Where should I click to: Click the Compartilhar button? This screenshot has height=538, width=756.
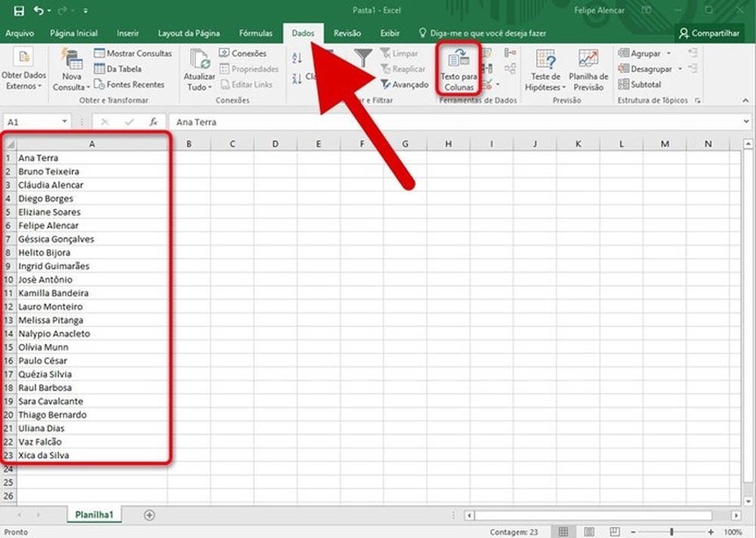click(x=709, y=33)
